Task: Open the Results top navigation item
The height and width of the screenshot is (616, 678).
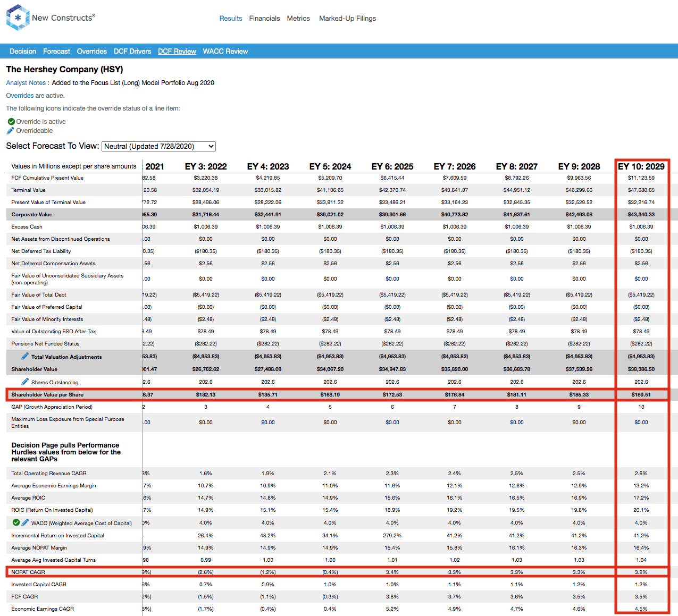Action: coord(231,18)
